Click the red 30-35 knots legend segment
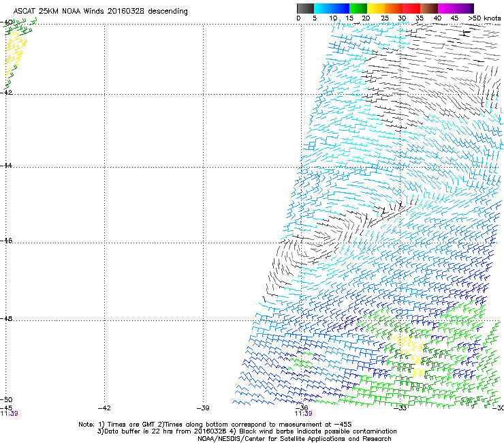 click(x=411, y=8)
